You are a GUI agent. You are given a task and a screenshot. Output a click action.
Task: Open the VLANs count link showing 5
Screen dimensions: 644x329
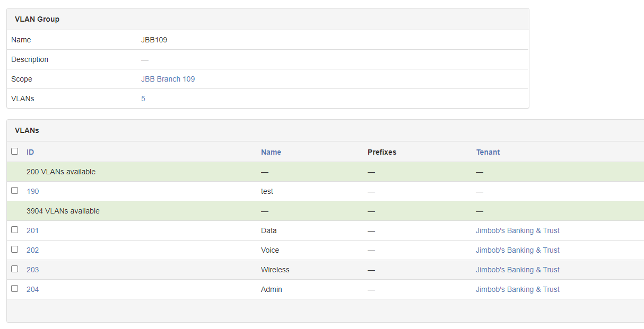click(143, 98)
